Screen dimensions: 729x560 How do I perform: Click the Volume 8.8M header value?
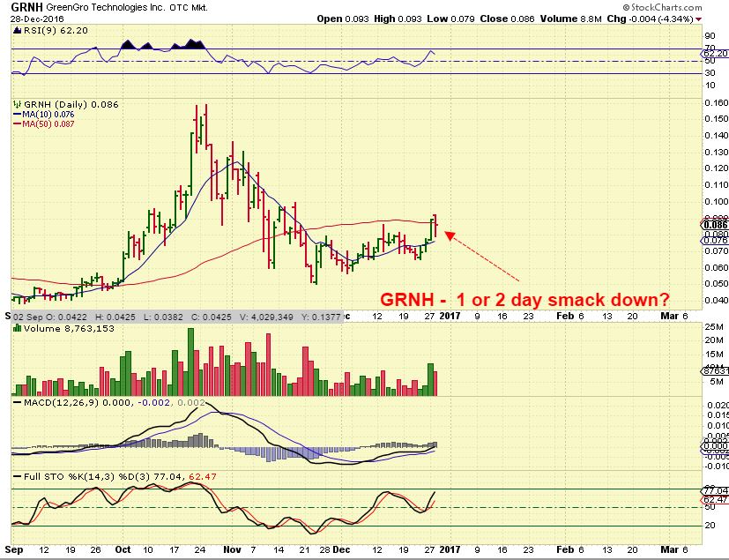tap(571, 19)
